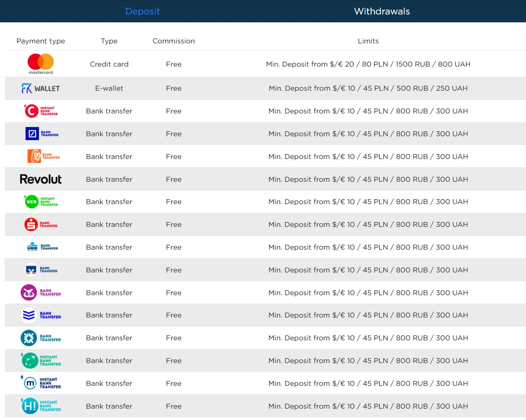
Task: Select the teal H! instant bank transfer logo
Action: [x=41, y=406]
